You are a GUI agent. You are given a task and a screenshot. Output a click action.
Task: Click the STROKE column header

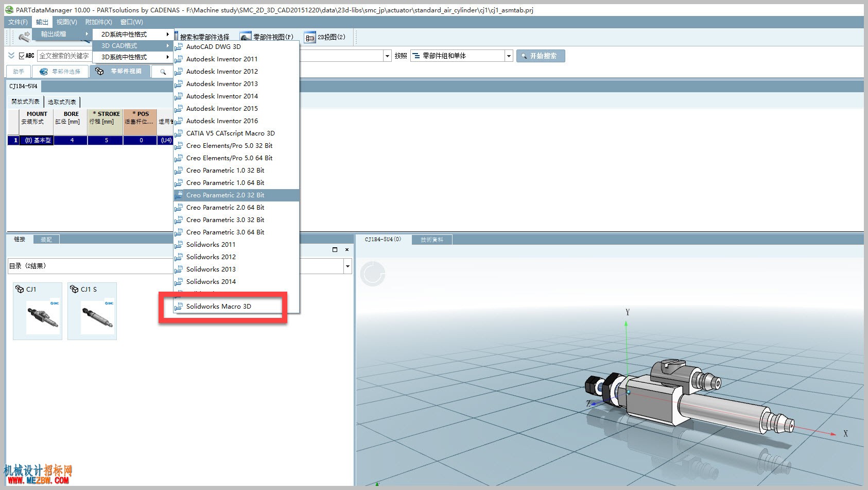click(x=106, y=122)
